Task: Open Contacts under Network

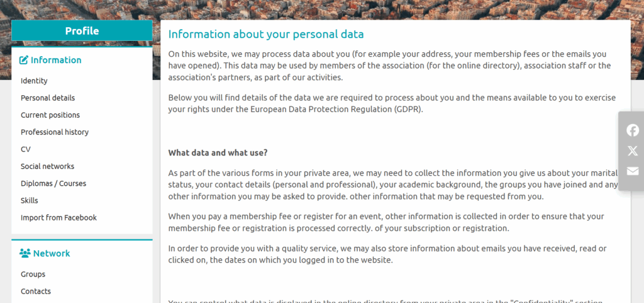Action: (x=36, y=292)
